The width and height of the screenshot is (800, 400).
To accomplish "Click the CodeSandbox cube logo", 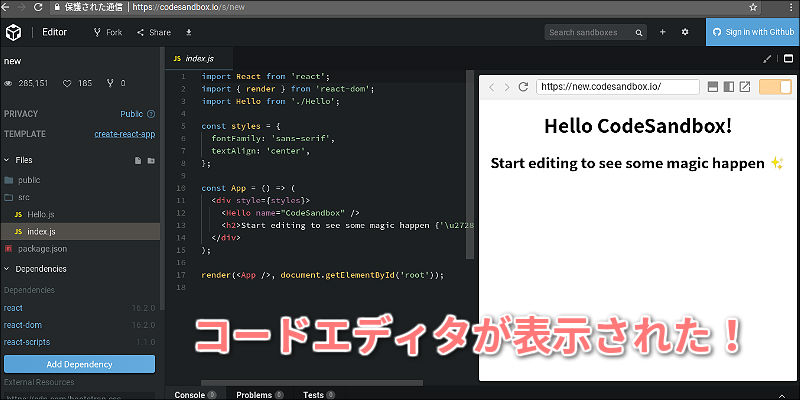I will [x=14, y=32].
